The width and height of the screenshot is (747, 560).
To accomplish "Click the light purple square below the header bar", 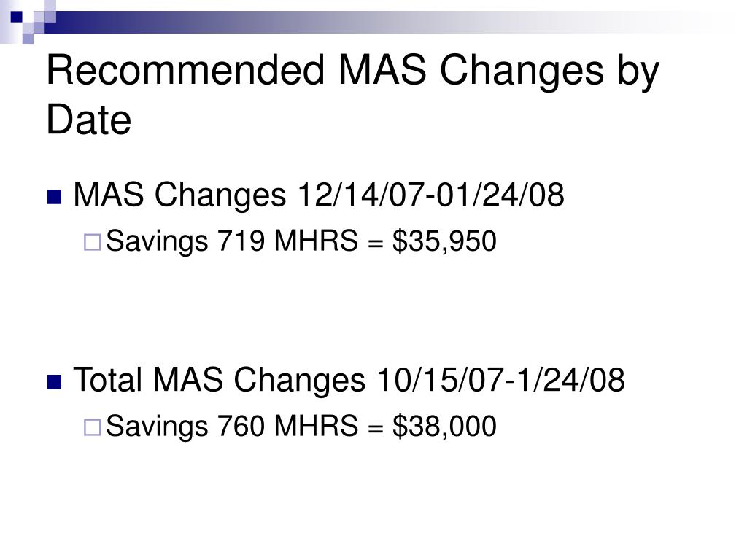I will pyautogui.click(x=28, y=39).
